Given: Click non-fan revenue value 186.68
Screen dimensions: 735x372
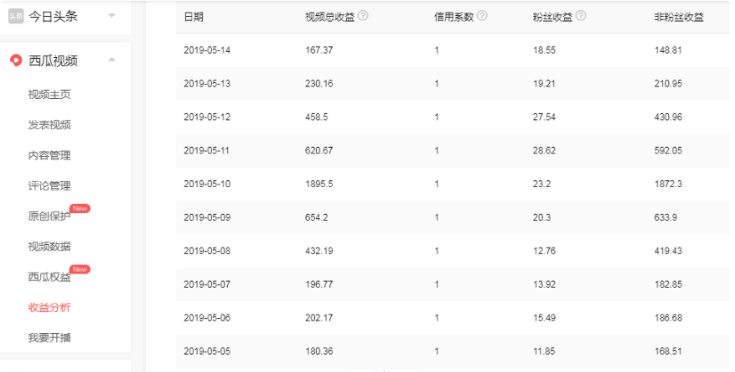Looking at the screenshot, I should (668, 318).
